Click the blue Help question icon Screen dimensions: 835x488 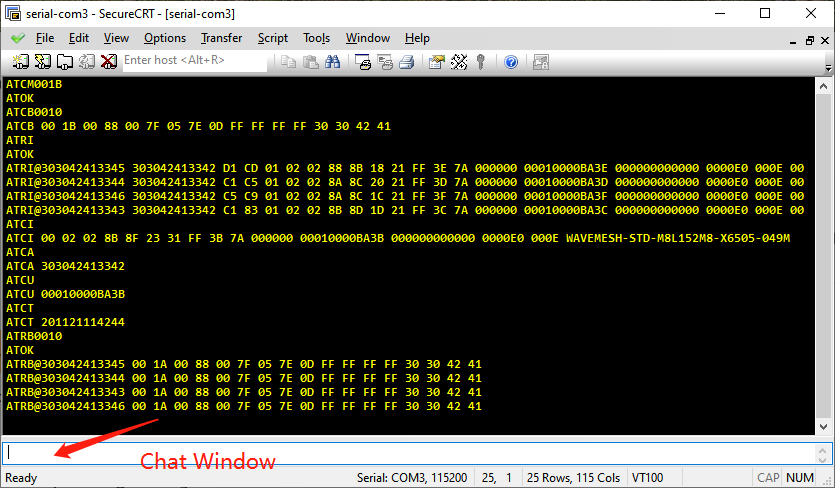pyautogui.click(x=511, y=61)
